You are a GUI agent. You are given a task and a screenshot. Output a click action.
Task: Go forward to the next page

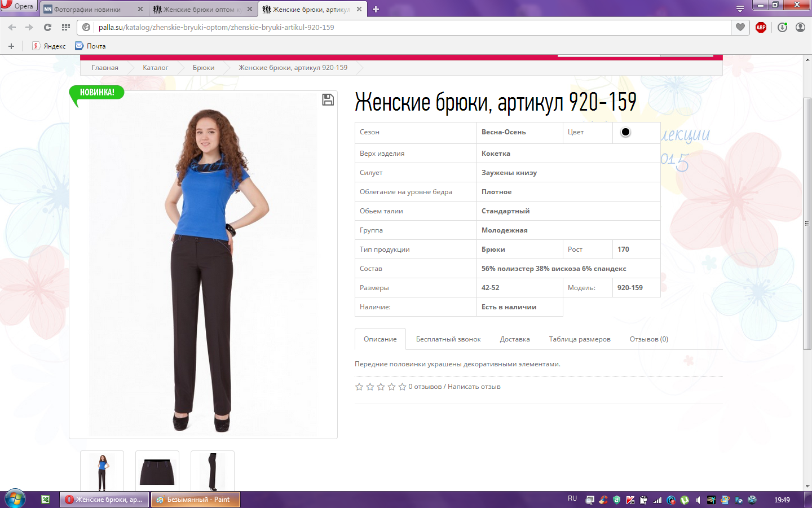(29, 27)
